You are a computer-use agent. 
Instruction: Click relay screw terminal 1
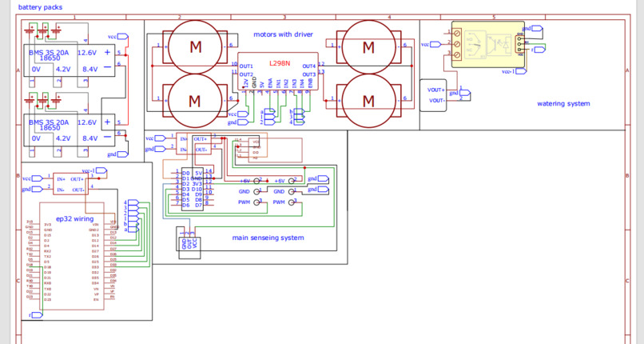[x=457, y=32]
